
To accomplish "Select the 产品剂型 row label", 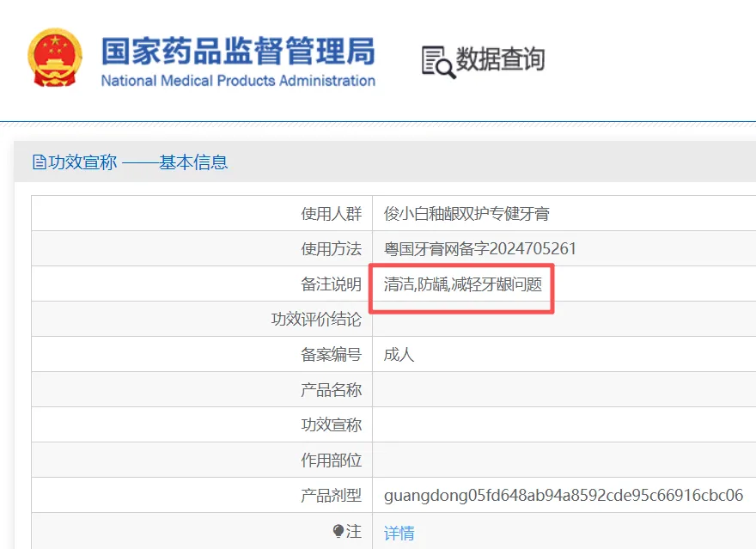I will [331, 496].
